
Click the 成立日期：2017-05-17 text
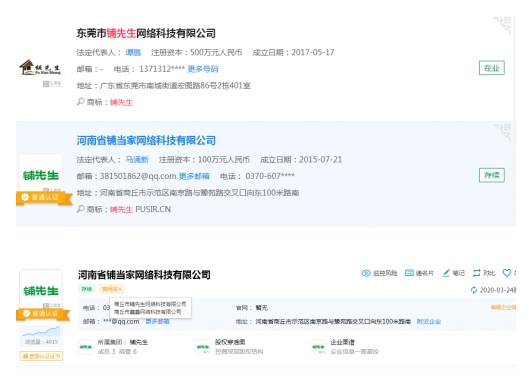293,53
